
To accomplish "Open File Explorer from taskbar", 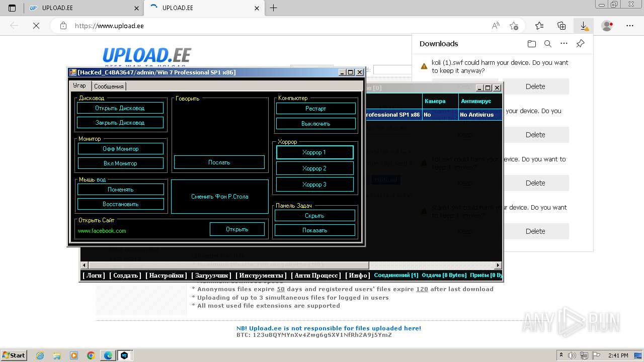I will pos(57,355).
